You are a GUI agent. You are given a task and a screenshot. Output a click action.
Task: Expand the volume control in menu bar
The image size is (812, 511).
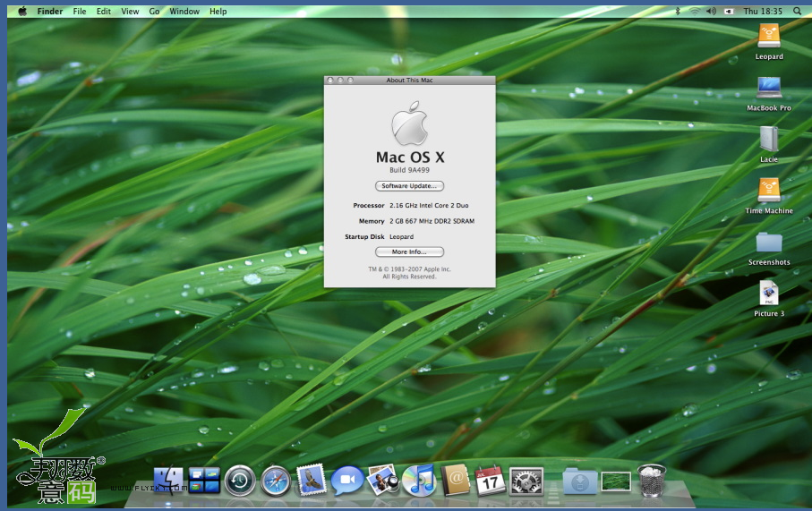pyautogui.click(x=711, y=12)
